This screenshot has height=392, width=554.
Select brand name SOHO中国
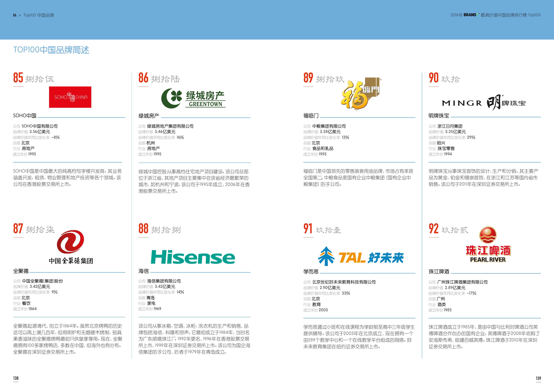pos(25,116)
